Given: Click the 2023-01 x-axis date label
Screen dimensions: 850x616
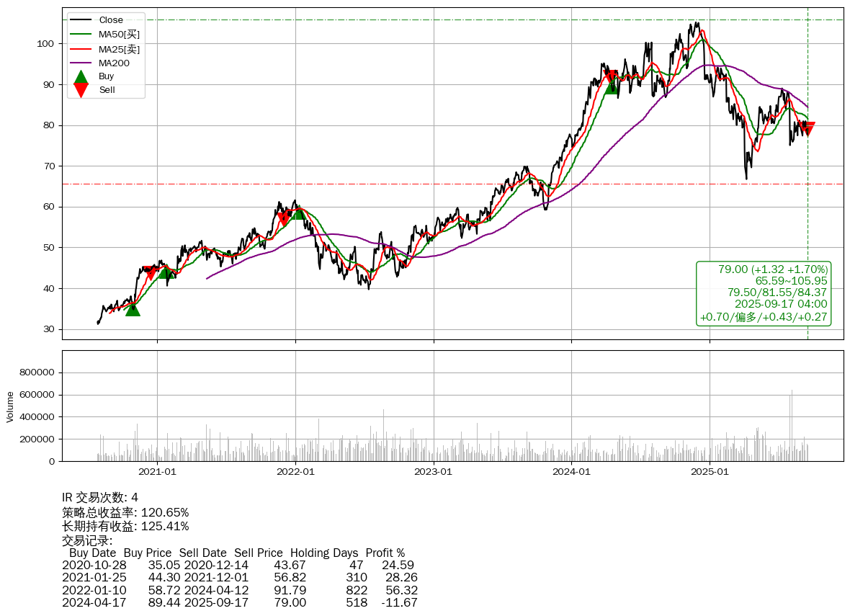Looking at the screenshot, I should (434, 473).
